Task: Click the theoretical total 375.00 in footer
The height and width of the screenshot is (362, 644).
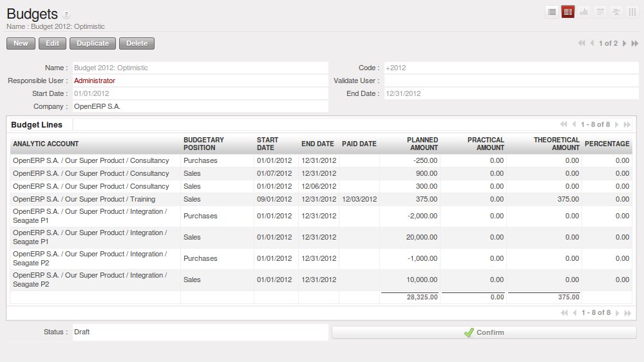Action: tap(569, 297)
